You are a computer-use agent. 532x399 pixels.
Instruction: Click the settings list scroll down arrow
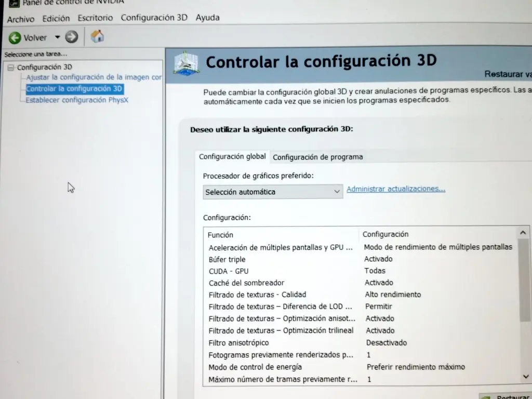click(526, 377)
